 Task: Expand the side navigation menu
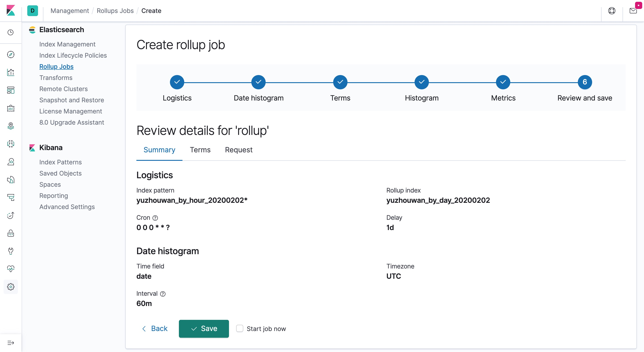11,343
